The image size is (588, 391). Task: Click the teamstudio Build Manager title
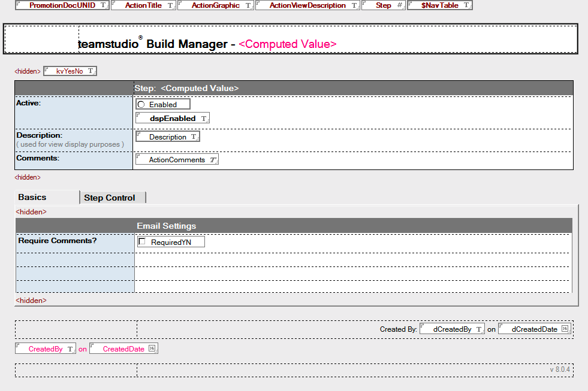153,44
